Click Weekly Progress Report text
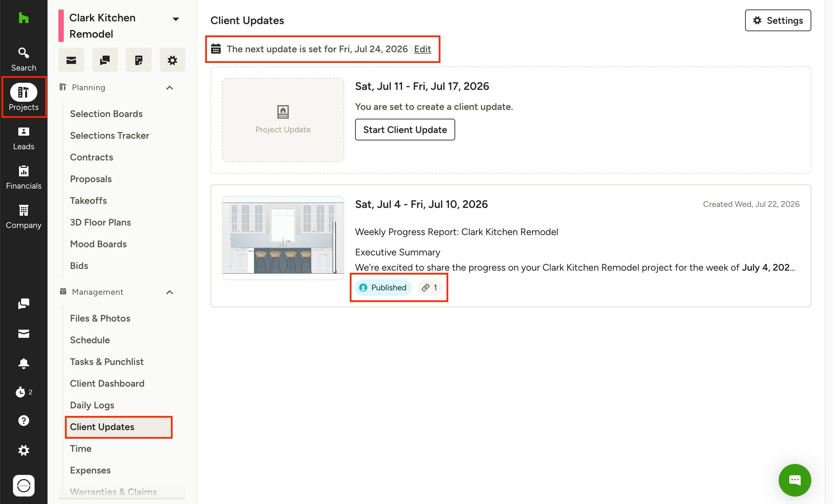The width and height of the screenshot is (833, 504). tap(457, 232)
